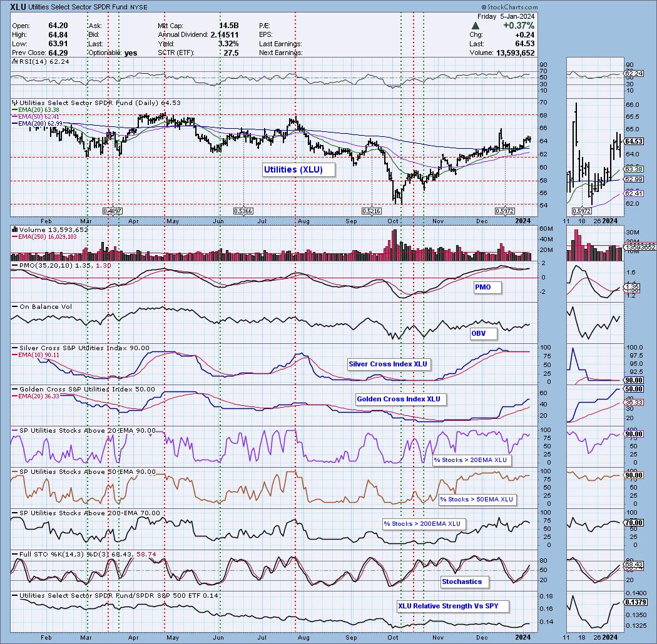Click the EMA(200) 62.99 legend entry
657x644 pixels.
tap(37, 124)
